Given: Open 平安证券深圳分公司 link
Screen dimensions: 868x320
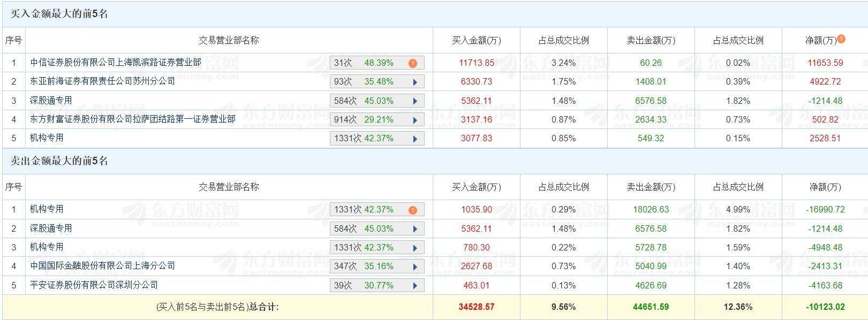Looking at the screenshot, I should pos(94,285).
